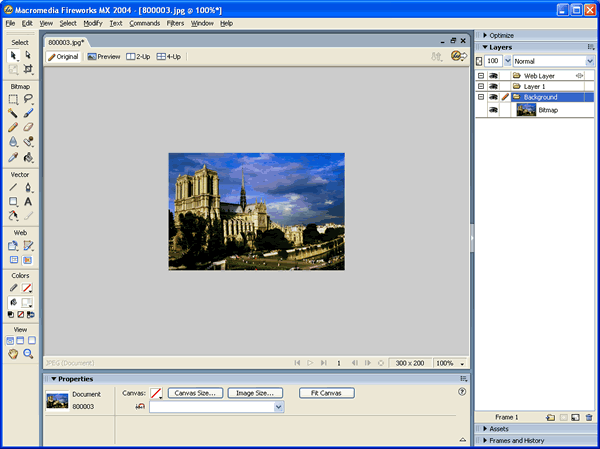This screenshot has width=600, height=449.
Task: Click the Quick Export icon
Action: (x=459, y=56)
